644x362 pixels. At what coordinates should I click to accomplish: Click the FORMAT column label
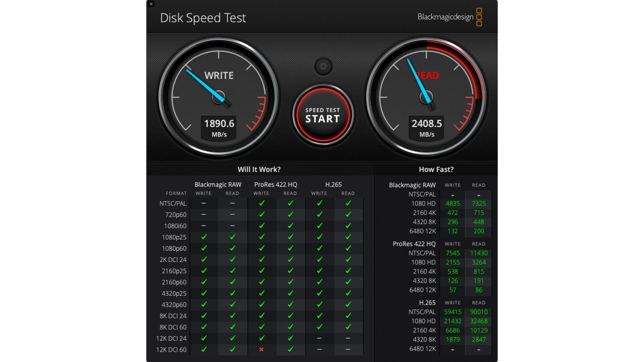click(x=176, y=193)
